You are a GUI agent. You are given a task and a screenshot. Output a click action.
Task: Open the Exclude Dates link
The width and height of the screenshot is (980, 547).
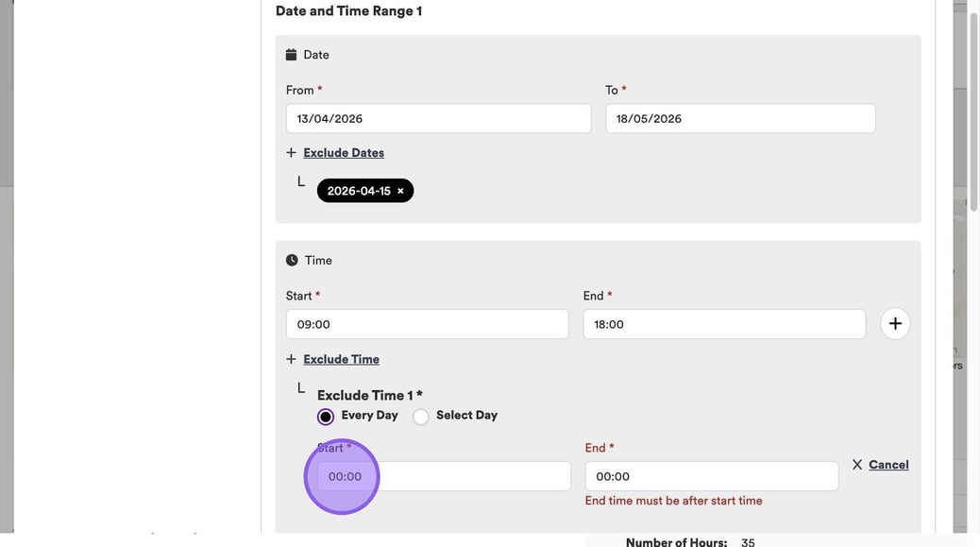(344, 152)
